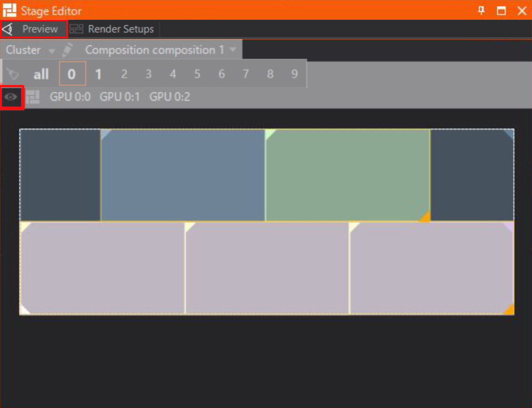
Task: Toggle the eye visibility icon
Action: tap(12, 97)
